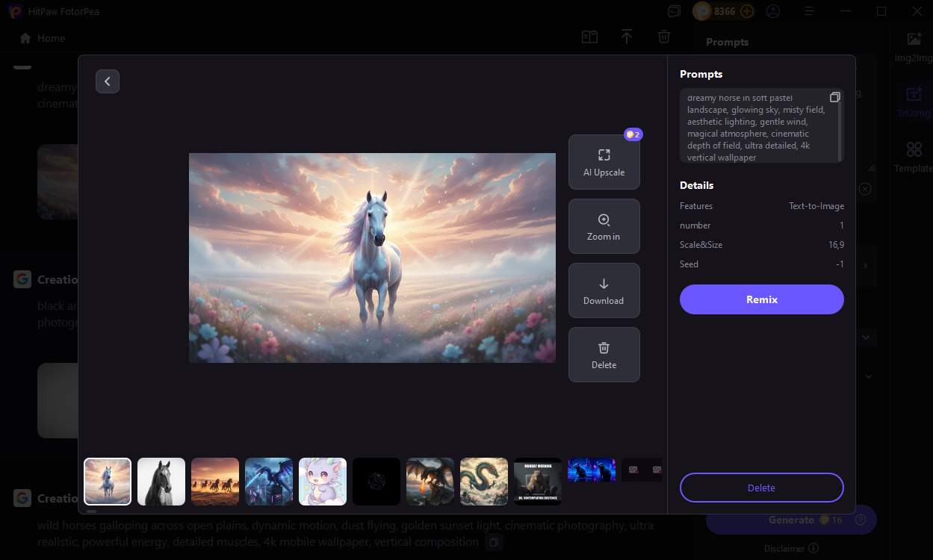
Task: Expand the collapsed chevron on the right panel
Action: click(866, 337)
